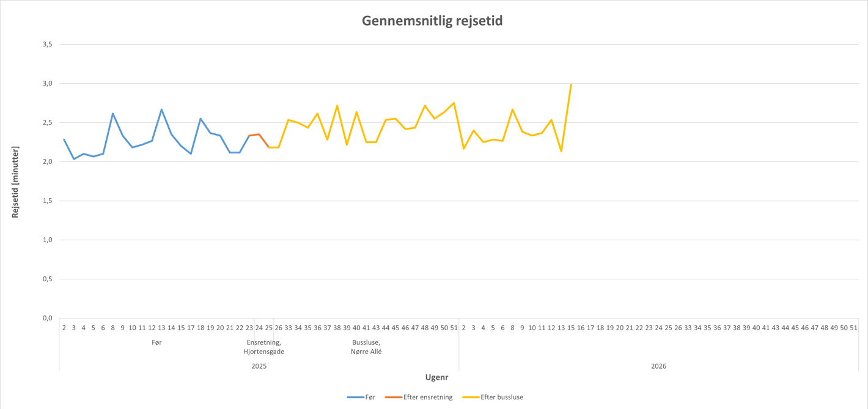
Task: Click the short orange line segment in the chart
Action: pyautogui.click(x=254, y=134)
